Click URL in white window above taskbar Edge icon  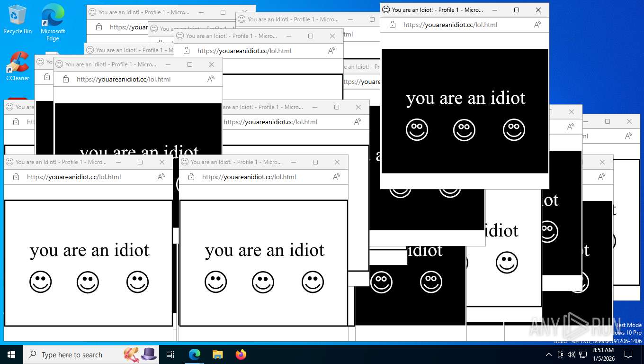pyautogui.click(x=249, y=177)
